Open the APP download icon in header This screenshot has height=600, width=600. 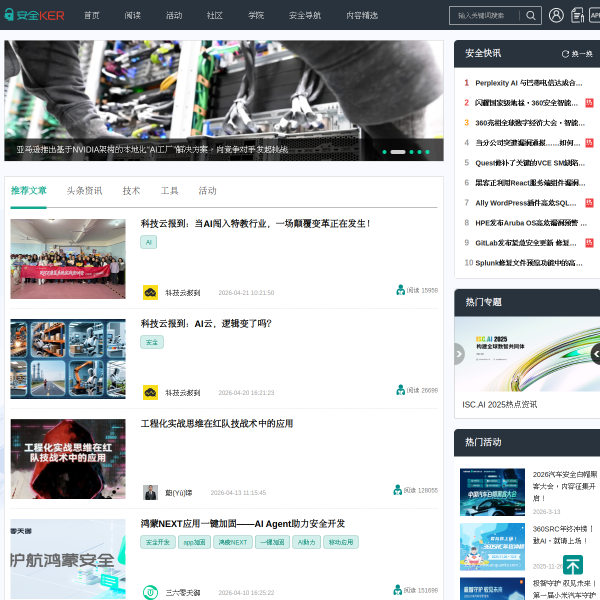point(594,15)
